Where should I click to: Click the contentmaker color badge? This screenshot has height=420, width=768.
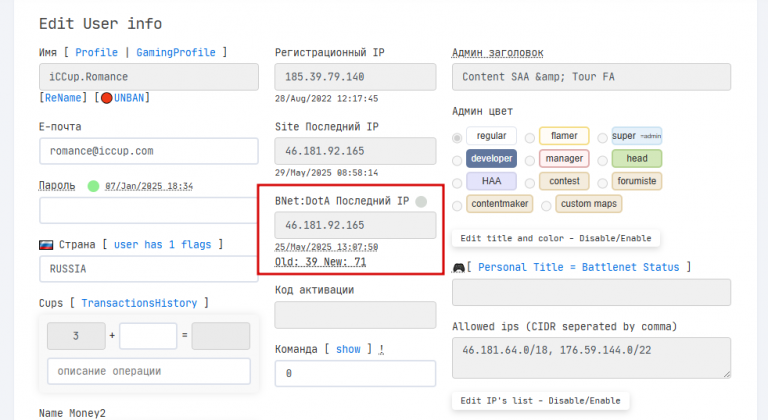click(x=500, y=203)
